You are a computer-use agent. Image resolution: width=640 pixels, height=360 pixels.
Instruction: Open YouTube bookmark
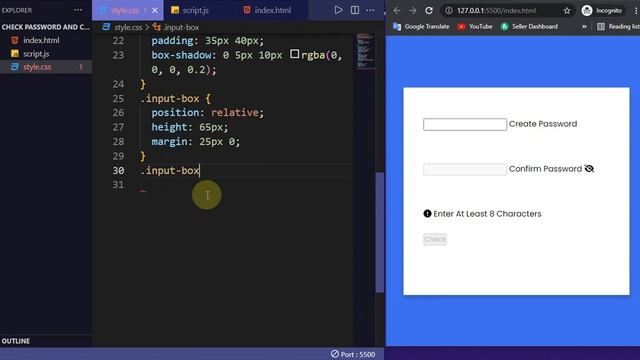pyautogui.click(x=475, y=27)
